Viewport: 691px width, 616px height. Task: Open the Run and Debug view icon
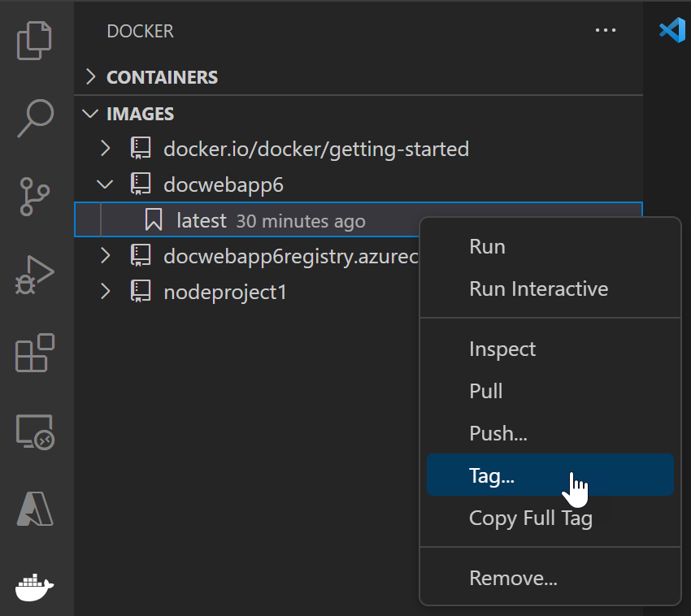click(34, 275)
